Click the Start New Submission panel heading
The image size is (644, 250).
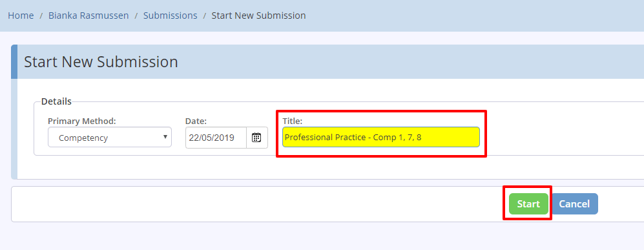pyautogui.click(x=101, y=62)
